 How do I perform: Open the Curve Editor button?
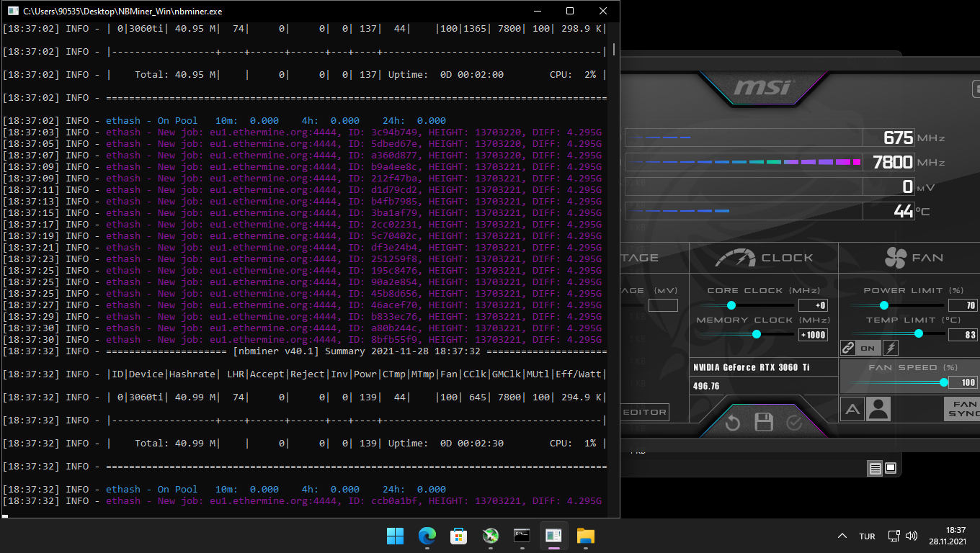point(645,412)
